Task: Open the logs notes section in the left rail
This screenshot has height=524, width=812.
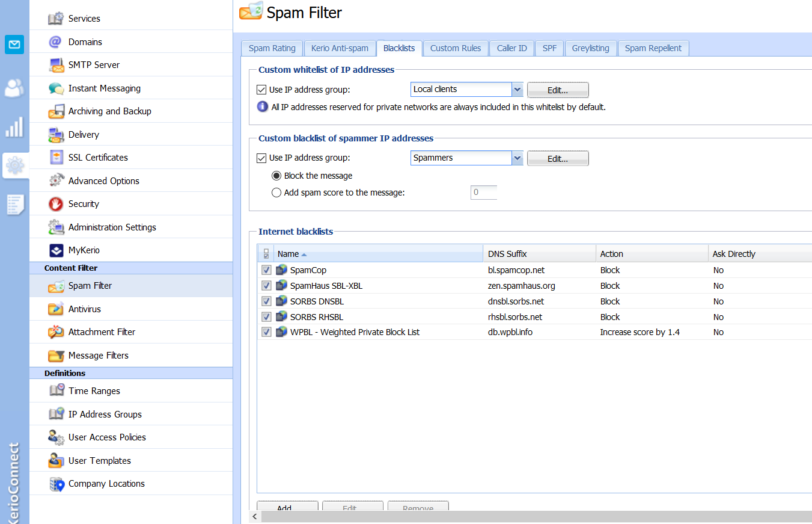Action: (15, 205)
